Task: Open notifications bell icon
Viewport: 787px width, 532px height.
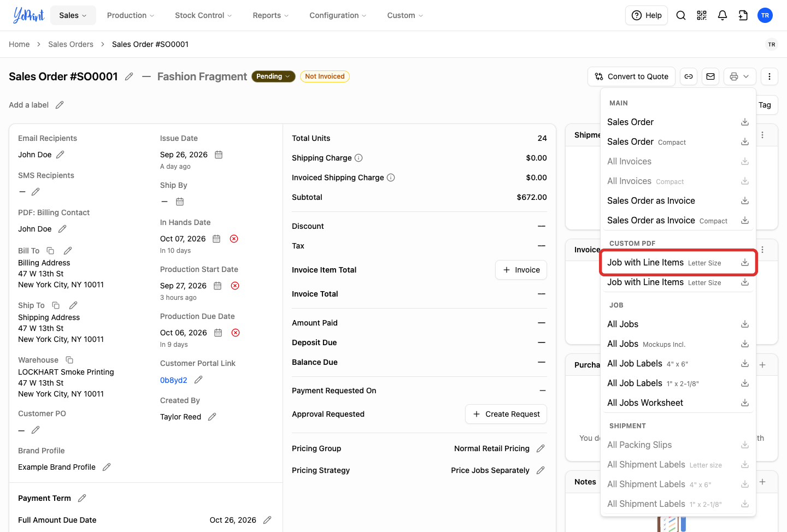Action: 723,15
